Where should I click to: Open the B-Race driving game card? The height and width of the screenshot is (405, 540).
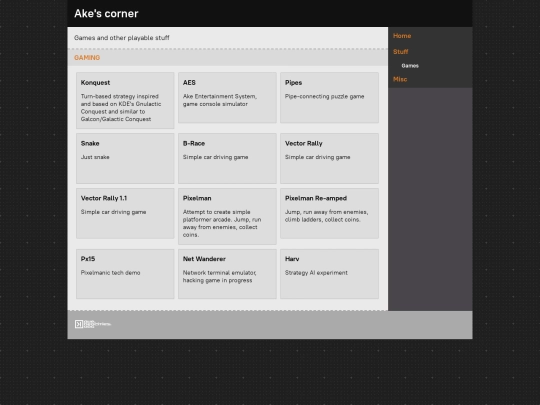click(x=227, y=158)
